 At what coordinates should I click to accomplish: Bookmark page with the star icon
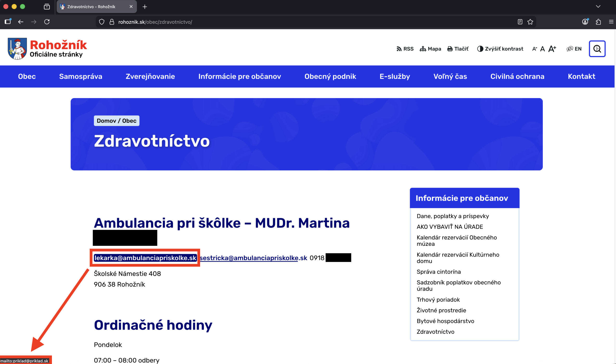[530, 22]
